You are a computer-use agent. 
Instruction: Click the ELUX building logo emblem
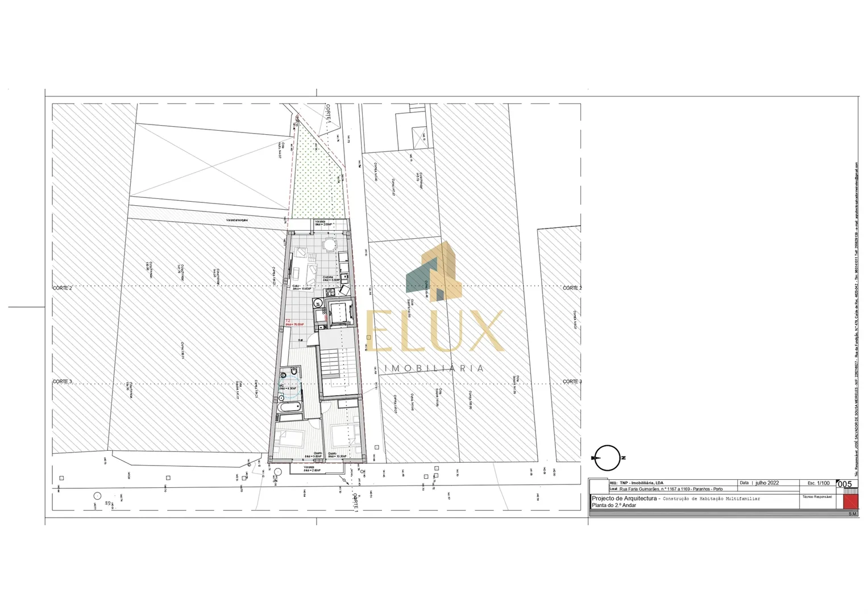(432, 270)
